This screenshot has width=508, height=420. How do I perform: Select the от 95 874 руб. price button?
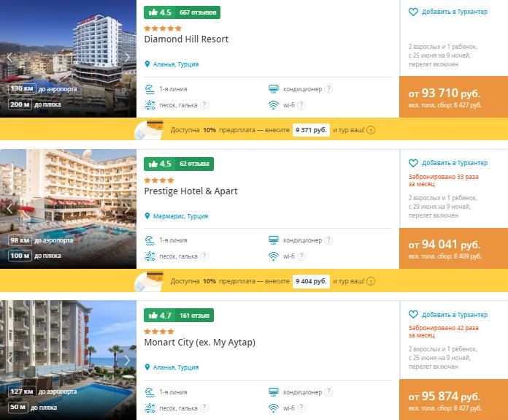[x=453, y=400]
